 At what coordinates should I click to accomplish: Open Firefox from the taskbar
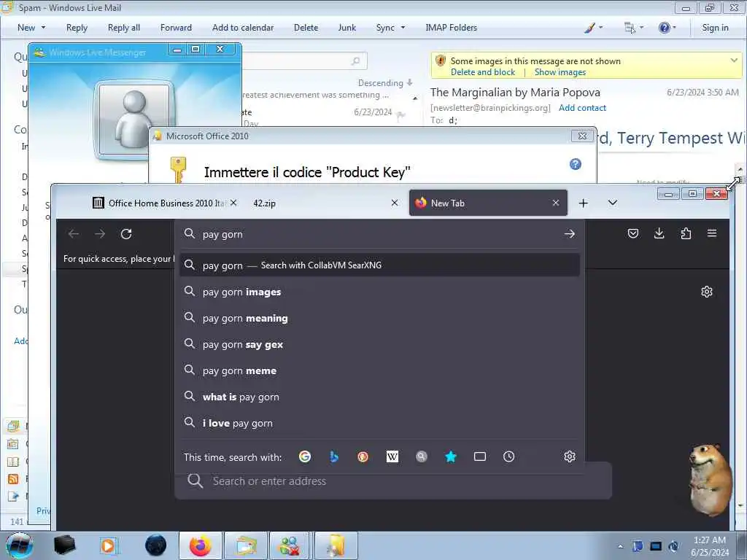point(200,545)
